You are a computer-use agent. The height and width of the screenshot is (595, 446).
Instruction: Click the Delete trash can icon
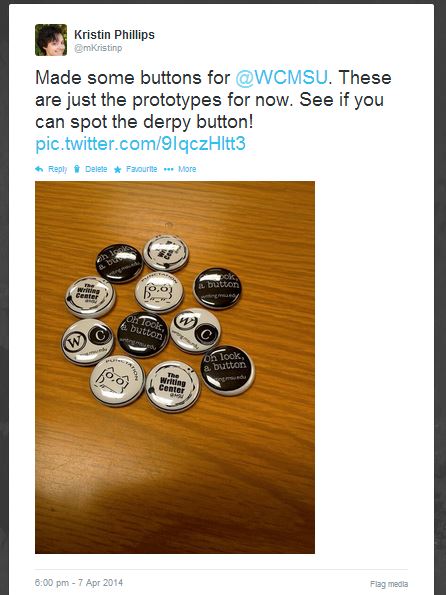(x=77, y=169)
